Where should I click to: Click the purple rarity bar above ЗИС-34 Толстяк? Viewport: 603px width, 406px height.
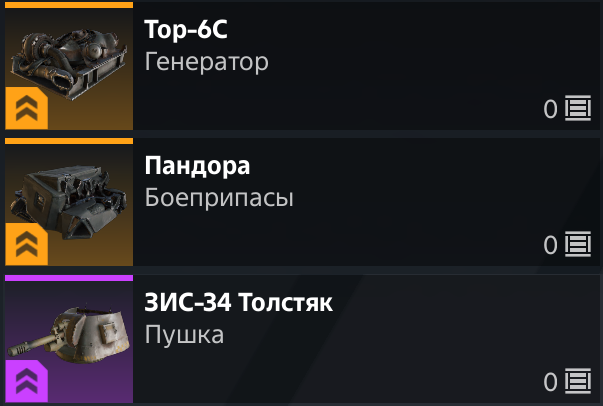pos(69,278)
